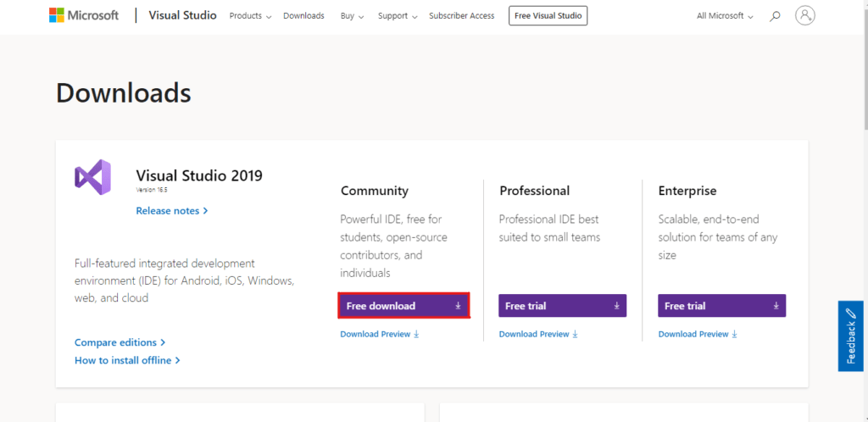The width and height of the screenshot is (868, 422).
Task: Open the Downloads nav item
Action: 303,15
